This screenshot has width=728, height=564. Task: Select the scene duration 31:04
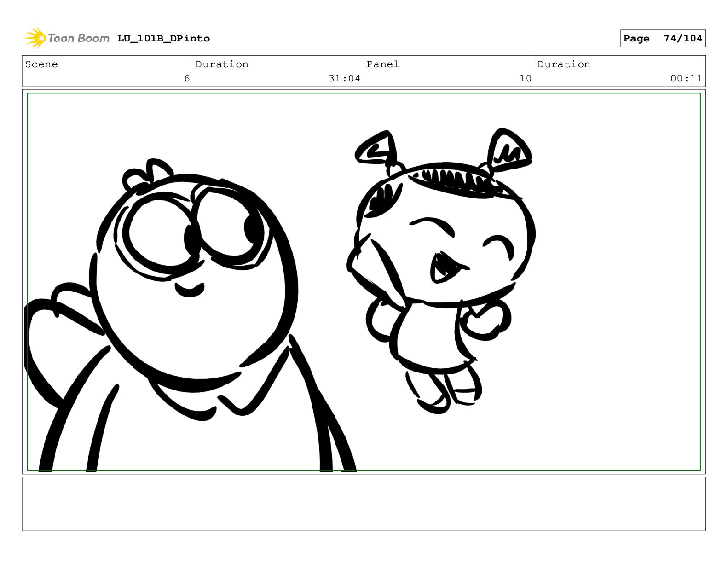(x=344, y=78)
